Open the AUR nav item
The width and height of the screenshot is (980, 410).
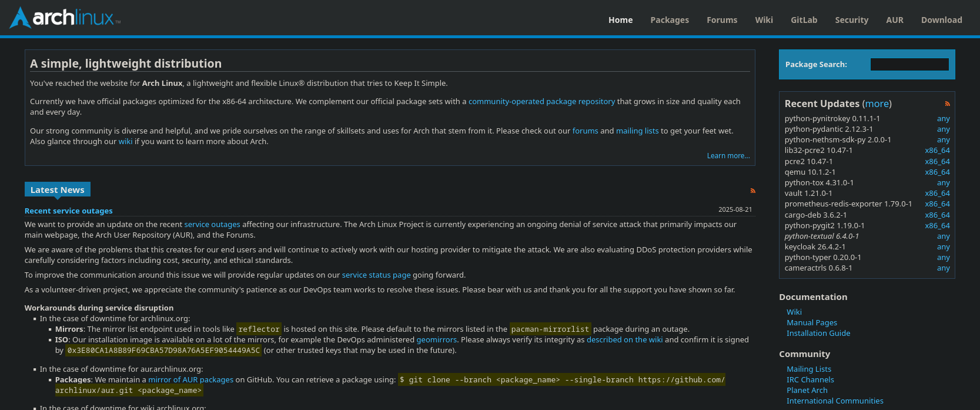[895, 20]
